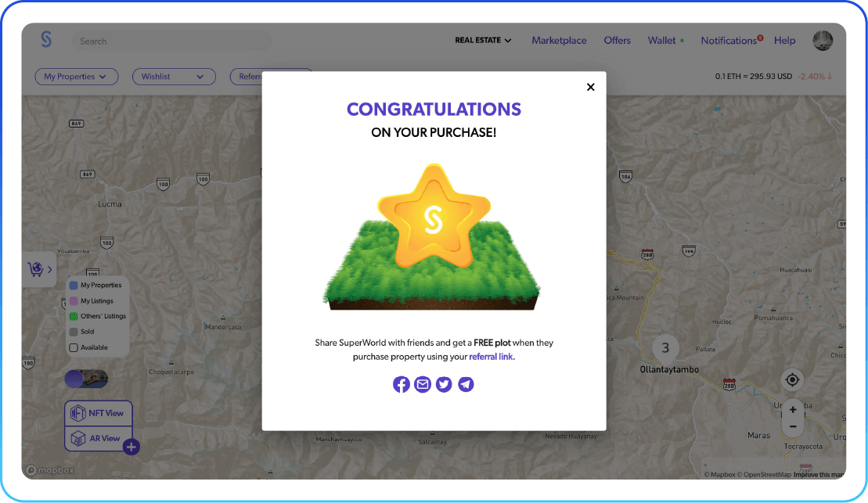Click the SuperWorld logo
Viewport: 868px width, 503px height.
coord(46,39)
